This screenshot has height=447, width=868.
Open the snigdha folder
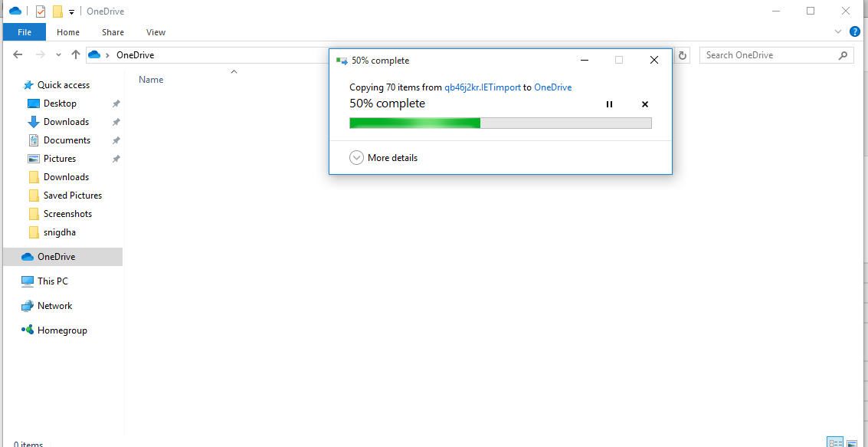[x=59, y=232]
